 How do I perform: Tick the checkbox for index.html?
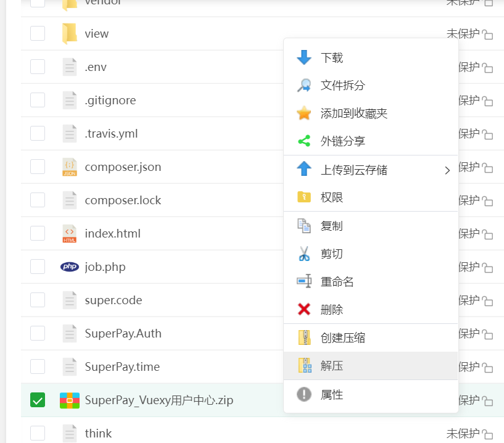[38, 233]
